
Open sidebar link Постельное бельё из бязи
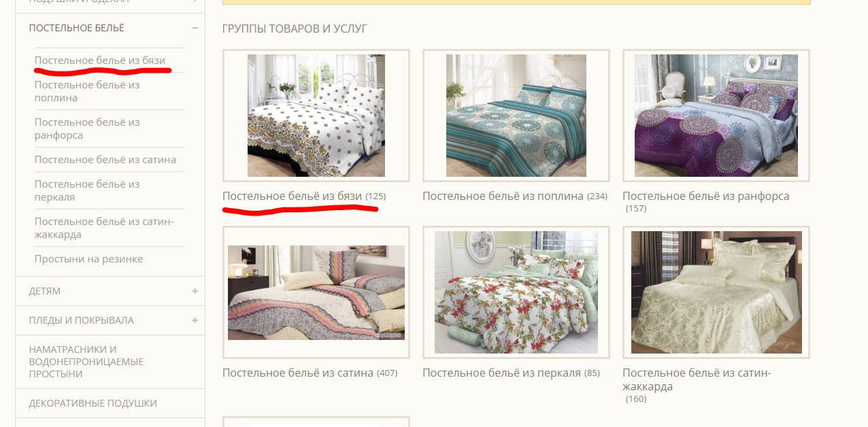(100, 61)
